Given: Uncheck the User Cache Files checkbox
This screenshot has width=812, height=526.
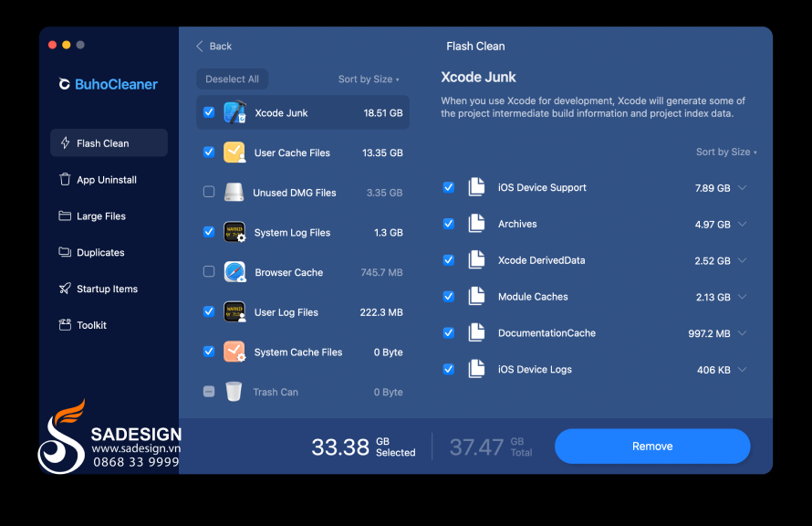Looking at the screenshot, I should [209, 153].
